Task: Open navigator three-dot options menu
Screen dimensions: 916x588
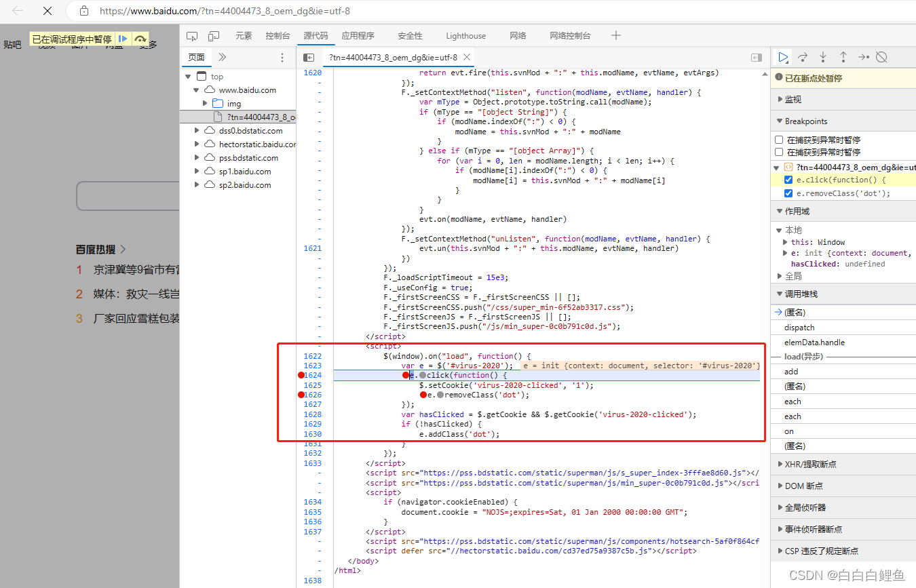Action: 283,58
